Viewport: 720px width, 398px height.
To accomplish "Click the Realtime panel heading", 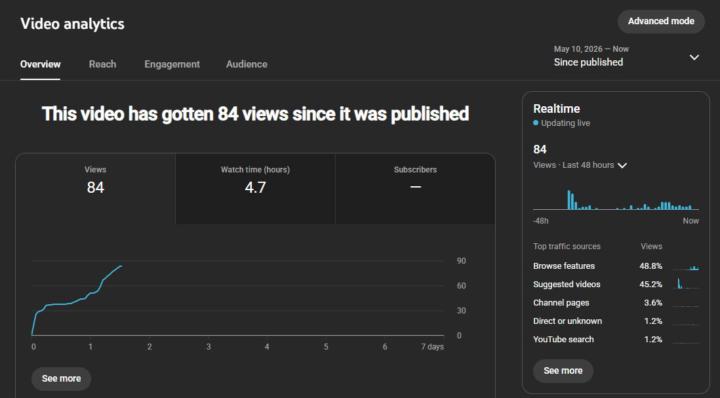I will pyautogui.click(x=557, y=109).
